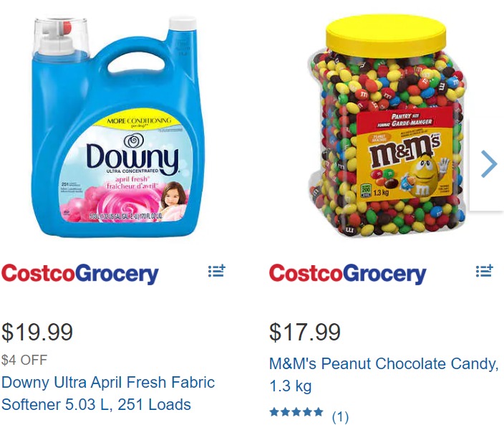Click the add-to-list icon for M&M's
This screenshot has height=425, width=504.
pos(484,271)
